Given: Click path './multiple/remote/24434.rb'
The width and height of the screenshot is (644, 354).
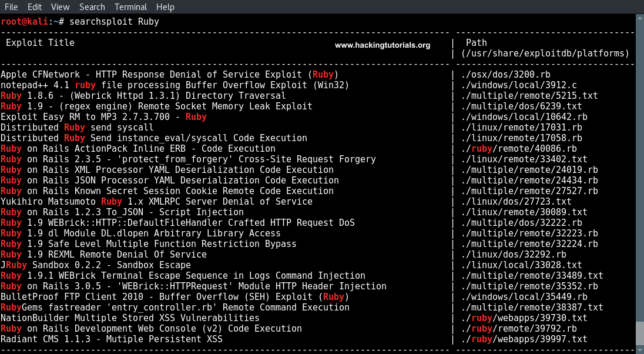Looking at the screenshot, I should (x=529, y=181).
